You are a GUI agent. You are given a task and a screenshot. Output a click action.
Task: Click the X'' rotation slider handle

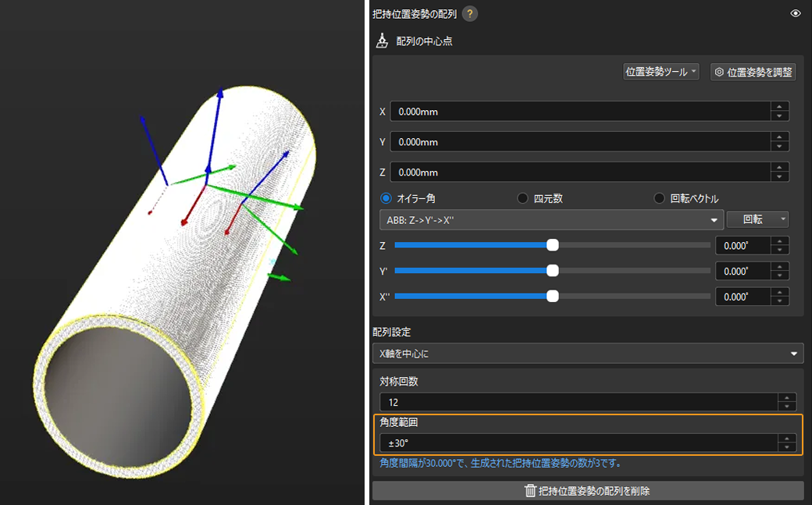(553, 297)
